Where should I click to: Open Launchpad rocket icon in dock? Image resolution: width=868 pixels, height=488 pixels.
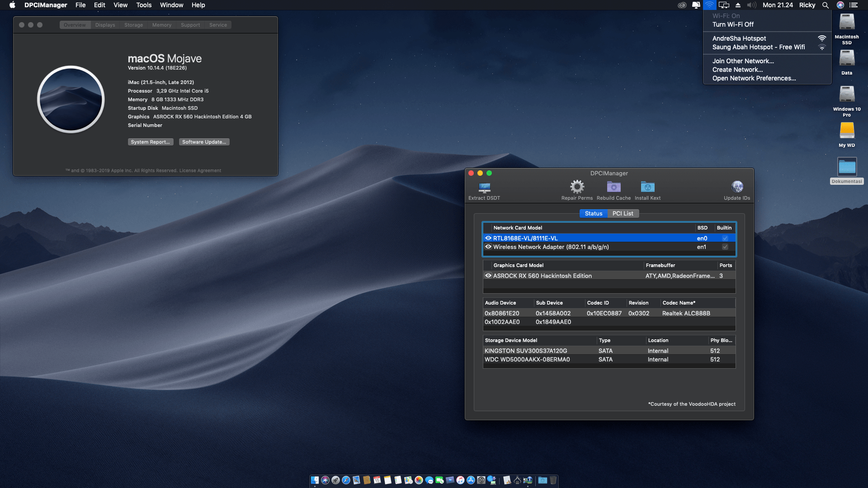coord(335,480)
